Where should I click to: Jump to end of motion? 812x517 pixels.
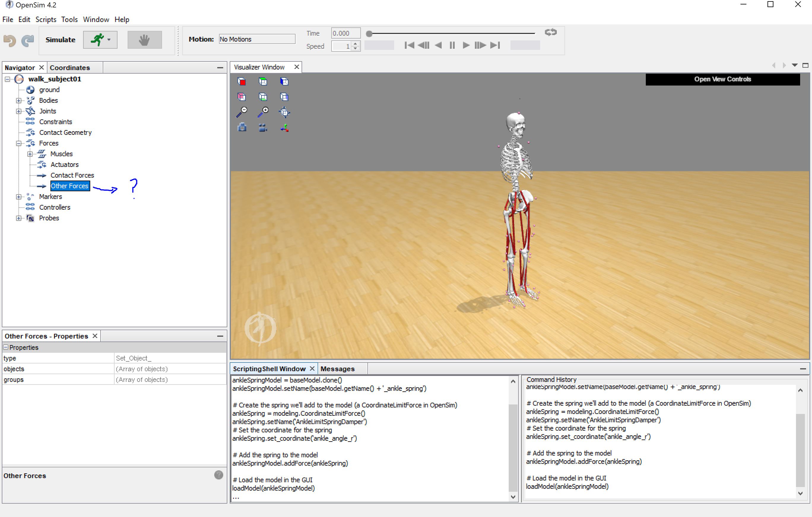pos(495,45)
